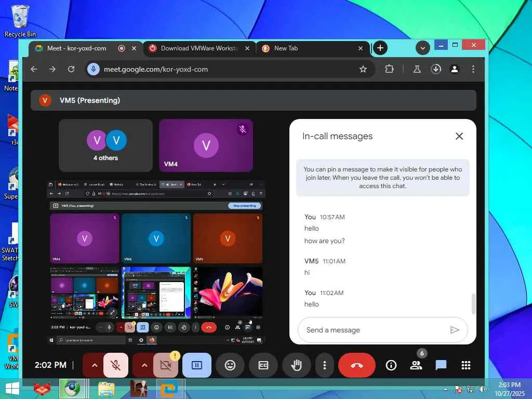Switch to Download VMWare Workstation tab
The image size is (532, 399).
pos(199,48)
